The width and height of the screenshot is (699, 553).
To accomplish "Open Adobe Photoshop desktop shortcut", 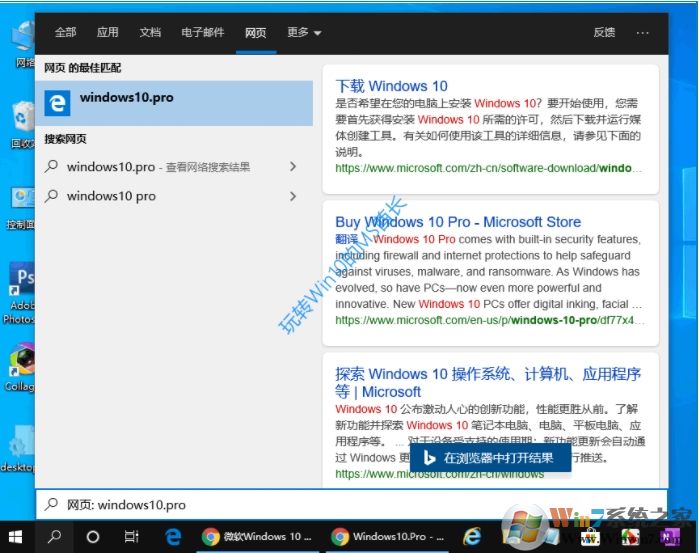I will tap(20, 293).
